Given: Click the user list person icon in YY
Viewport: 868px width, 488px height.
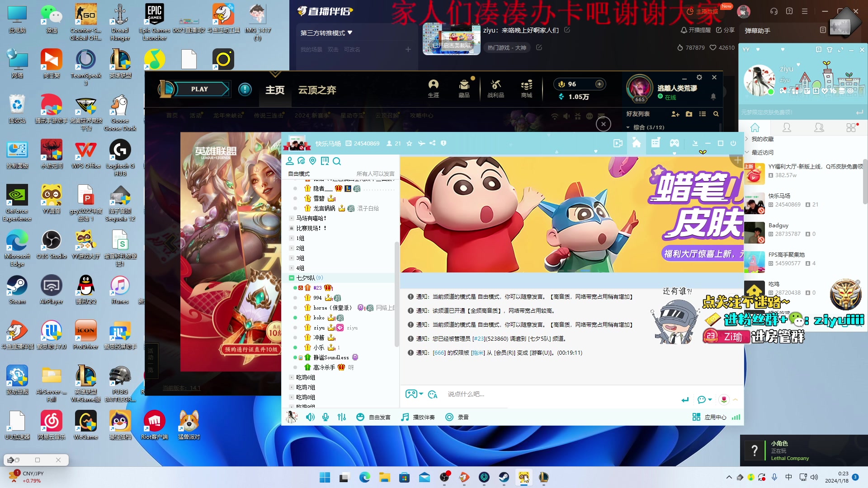Looking at the screenshot, I should pos(290,161).
